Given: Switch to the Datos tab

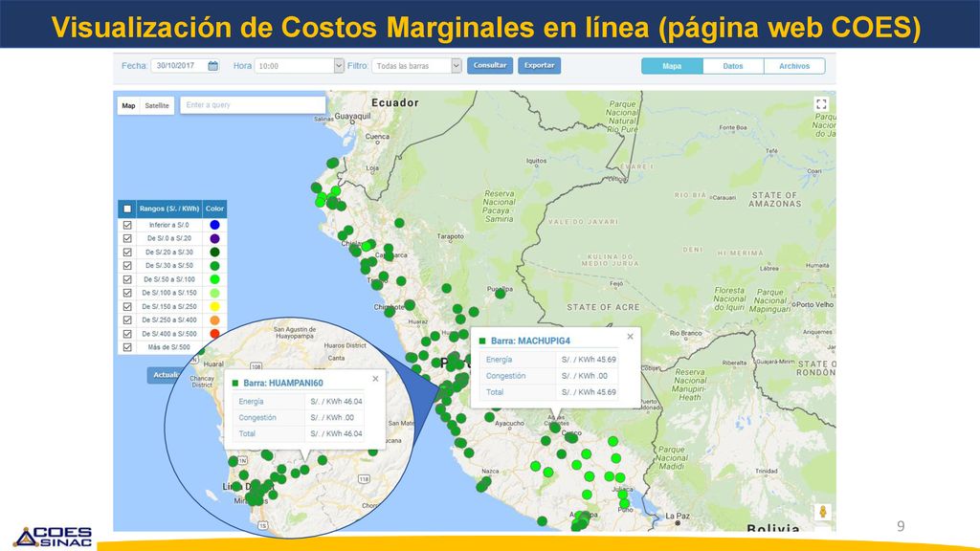Looking at the screenshot, I should [733, 66].
